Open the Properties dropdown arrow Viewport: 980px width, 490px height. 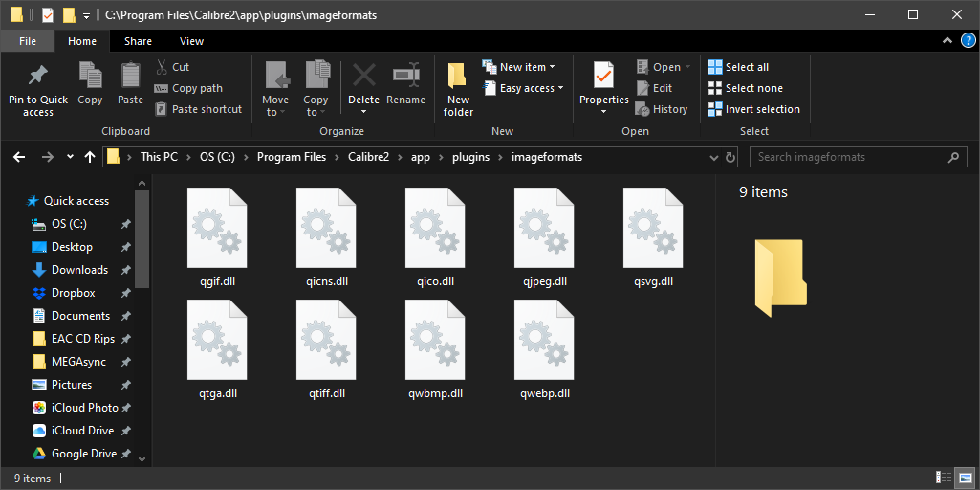tap(603, 112)
